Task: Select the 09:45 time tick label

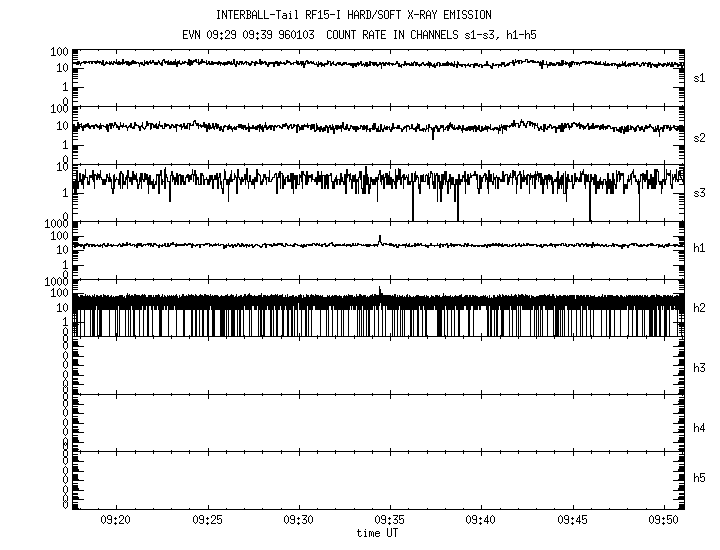Action: pos(572,521)
